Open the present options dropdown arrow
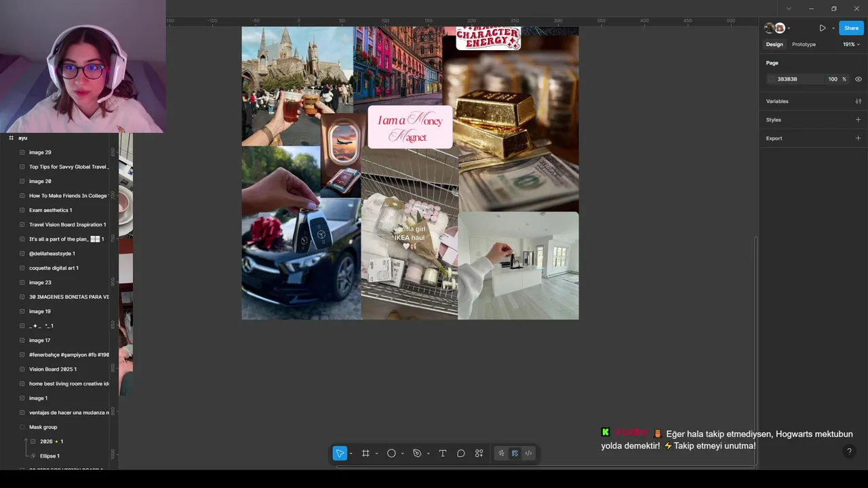Image resolution: width=868 pixels, height=488 pixels. (x=833, y=28)
